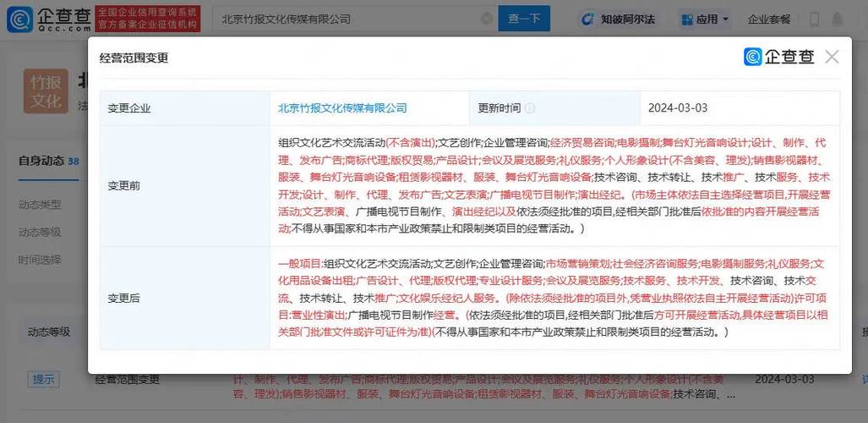The height and width of the screenshot is (423, 868).
Task: Click the Qcc.com logo in header
Action: point(49,19)
